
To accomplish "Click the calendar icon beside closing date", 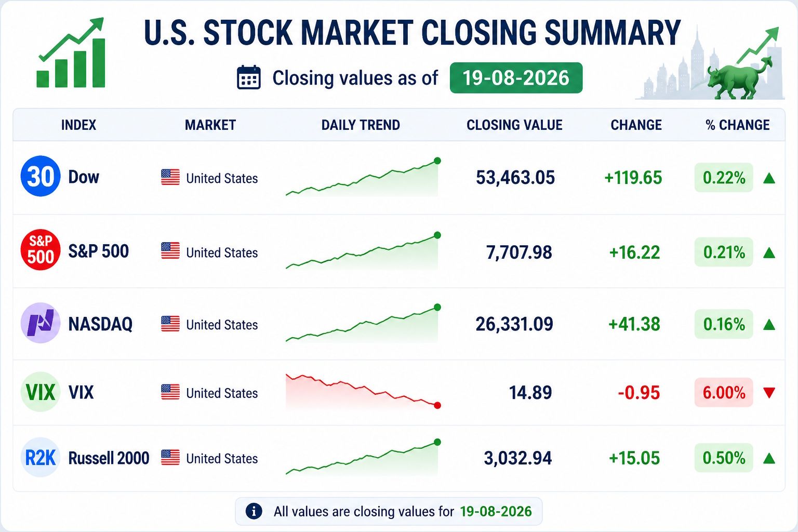I will (x=249, y=78).
